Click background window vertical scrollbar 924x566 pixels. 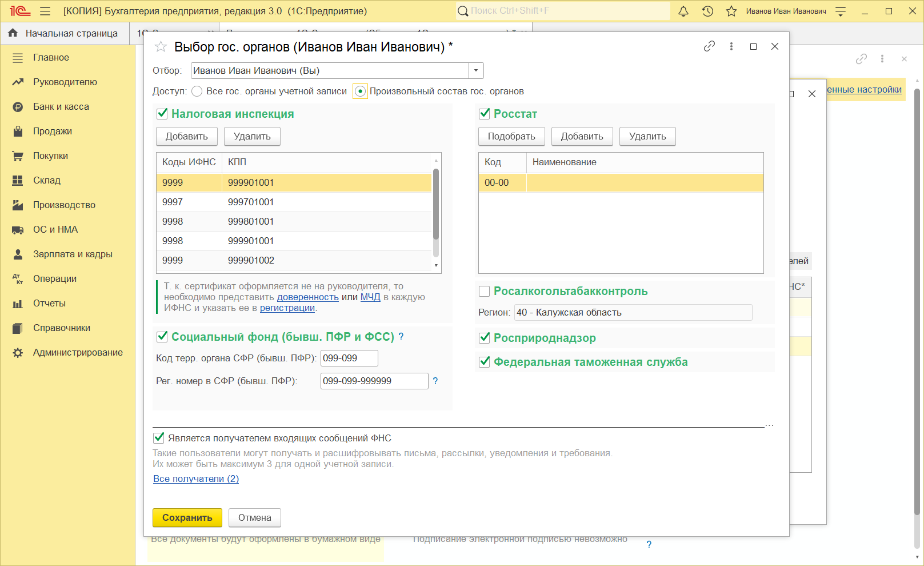(x=917, y=302)
